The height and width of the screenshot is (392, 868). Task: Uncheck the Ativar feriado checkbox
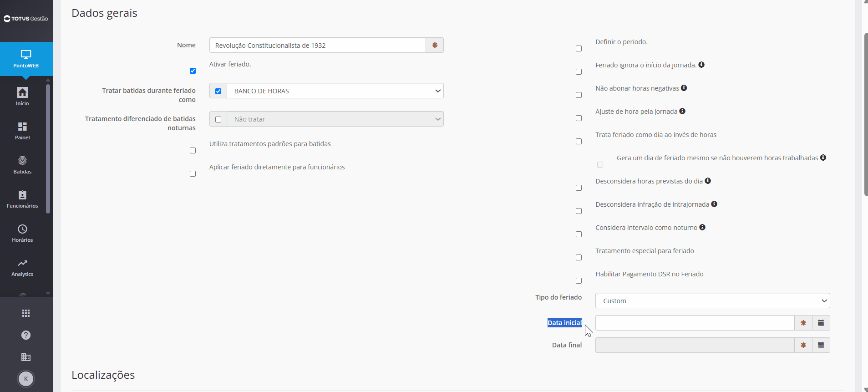coord(193,71)
